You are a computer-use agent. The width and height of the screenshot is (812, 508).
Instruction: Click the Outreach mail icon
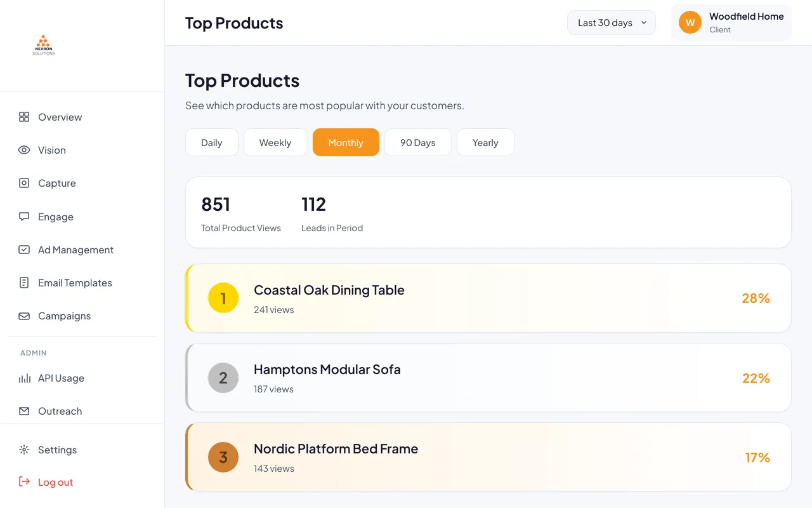24,411
